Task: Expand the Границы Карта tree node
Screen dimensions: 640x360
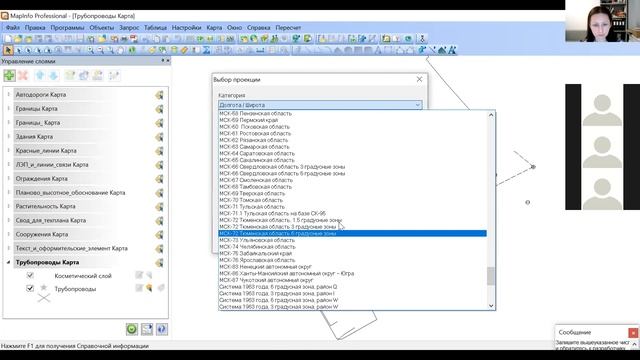Action: point(9,108)
